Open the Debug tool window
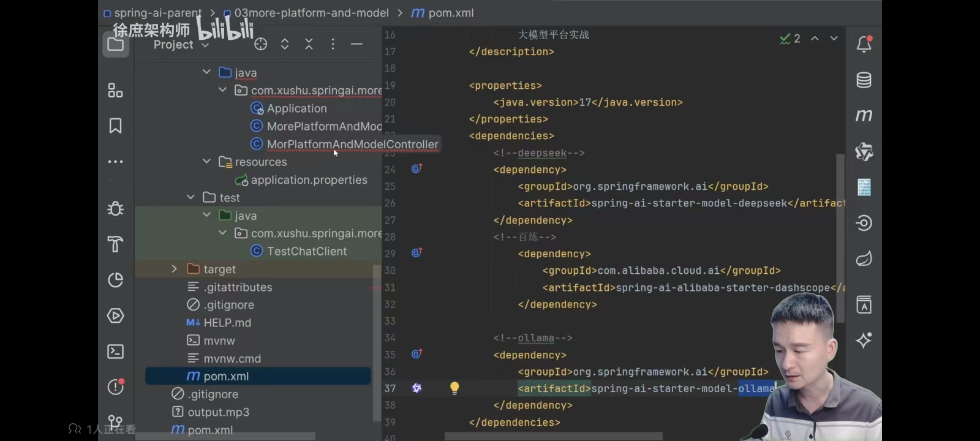Screen dimensions: 980x441 click(115, 208)
